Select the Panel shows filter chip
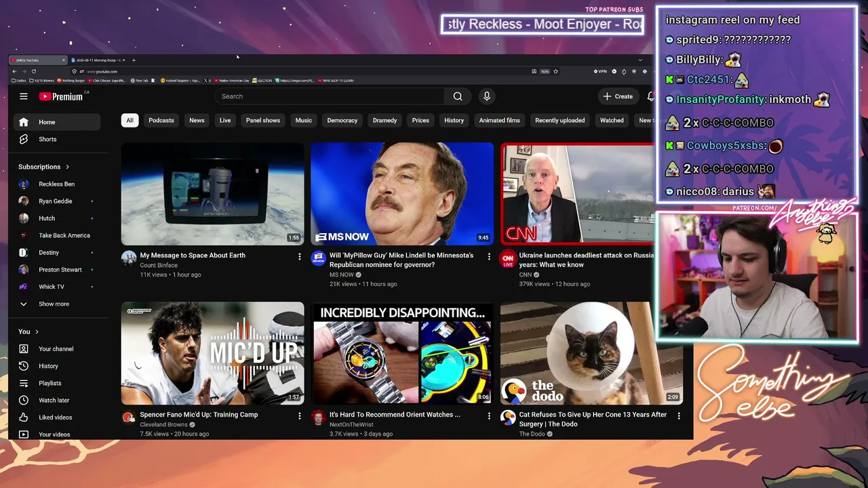 pyautogui.click(x=263, y=121)
